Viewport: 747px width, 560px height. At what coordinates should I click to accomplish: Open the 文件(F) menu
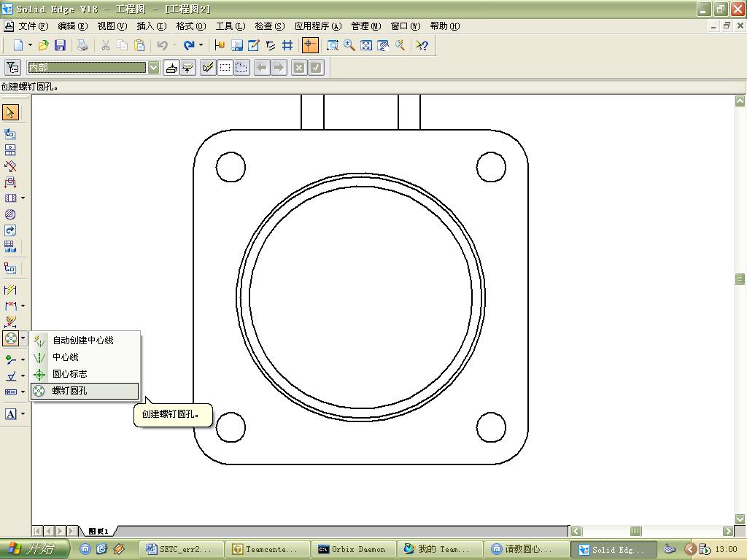point(34,26)
